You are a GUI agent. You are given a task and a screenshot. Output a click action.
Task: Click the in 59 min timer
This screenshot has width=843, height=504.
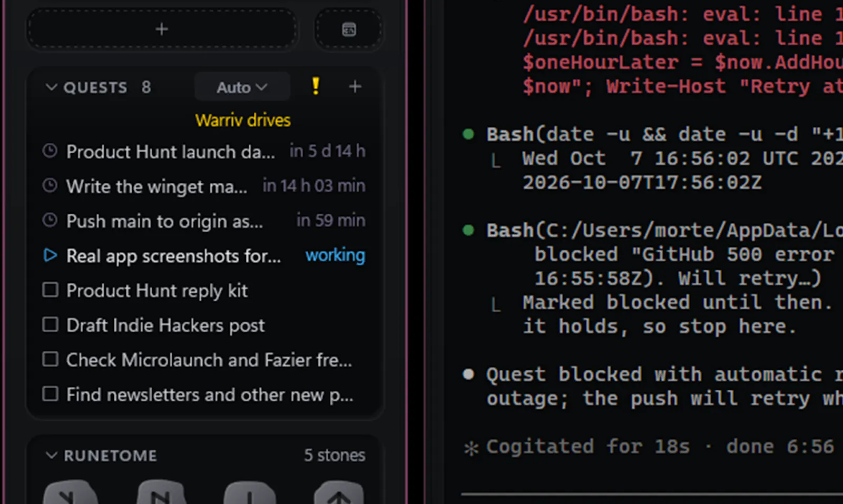point(331,220)
